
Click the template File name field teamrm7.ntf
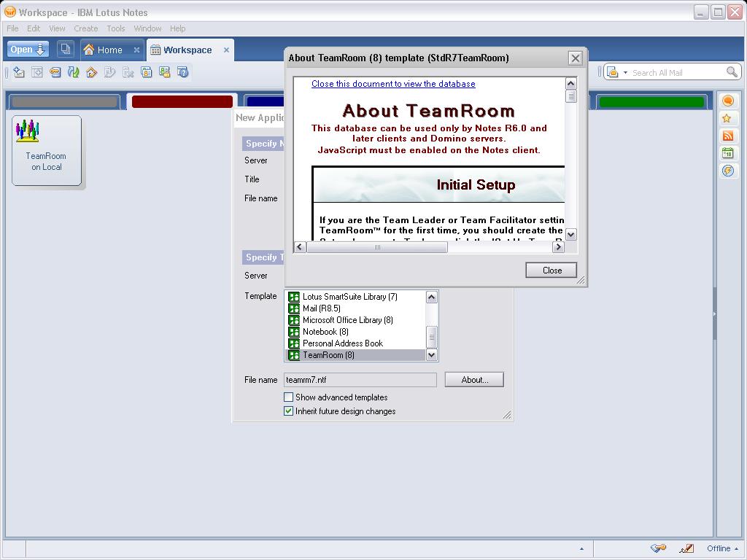pos(360,379)
